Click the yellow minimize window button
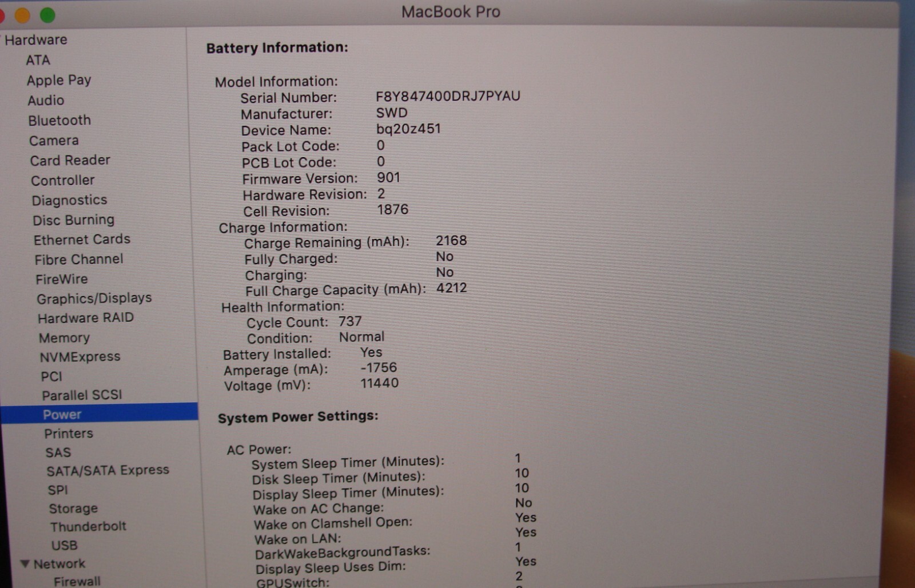 tap(22, 15)
